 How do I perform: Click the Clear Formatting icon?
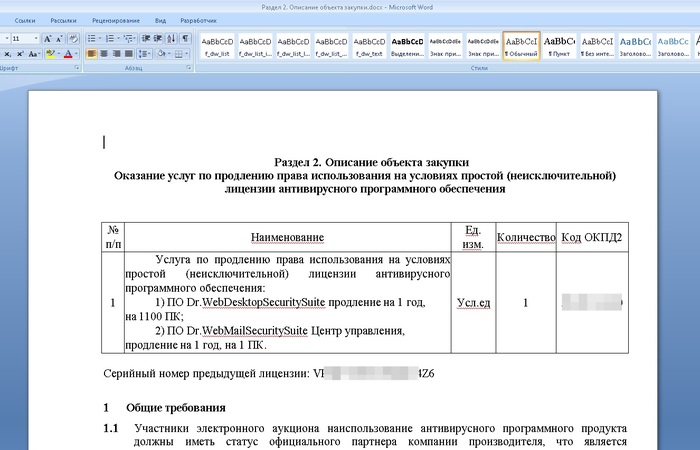[73, 38]
